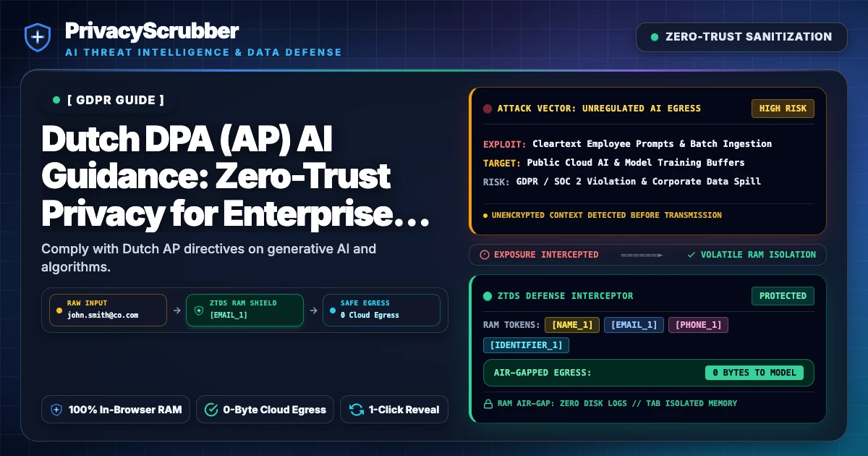
Task: Select the [EMAIL_1] token chip in RAM Tokens
Action: pos(634,325)
